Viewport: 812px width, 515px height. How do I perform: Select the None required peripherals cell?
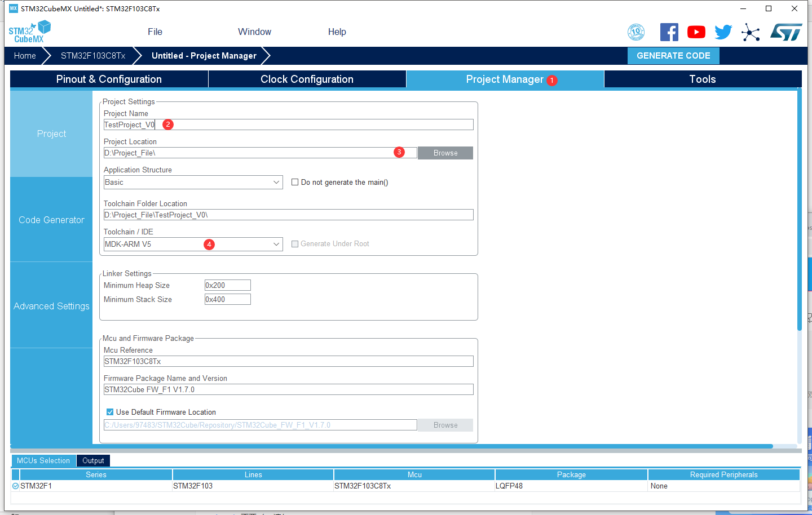tap(724, 486)
